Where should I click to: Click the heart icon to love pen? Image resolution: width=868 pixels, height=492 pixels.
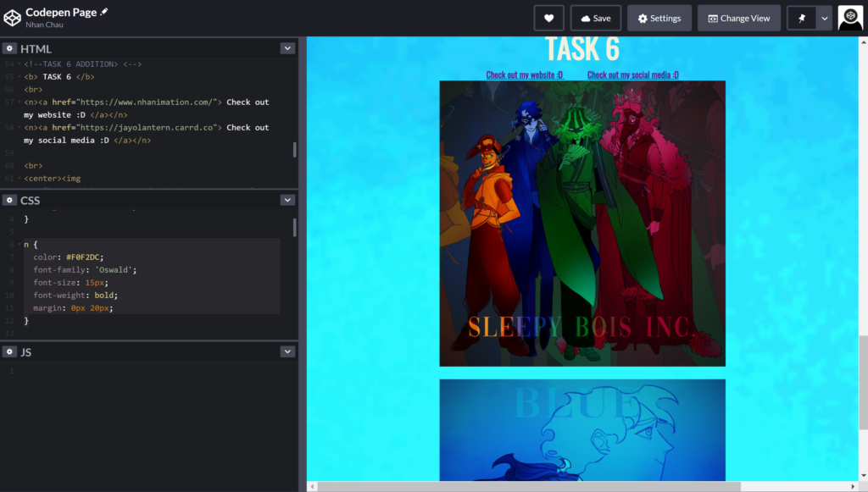click(x=548, y=18)
